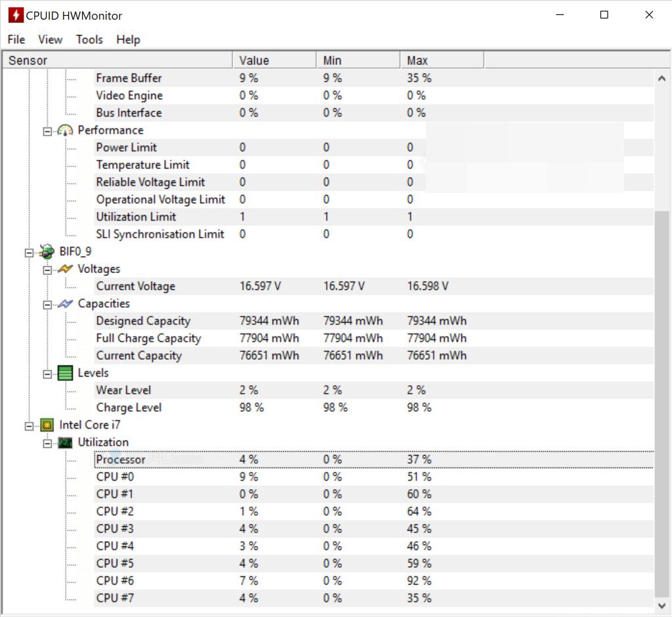Open the Tools menu
The image size is (672, 617).
pos(89,39)
